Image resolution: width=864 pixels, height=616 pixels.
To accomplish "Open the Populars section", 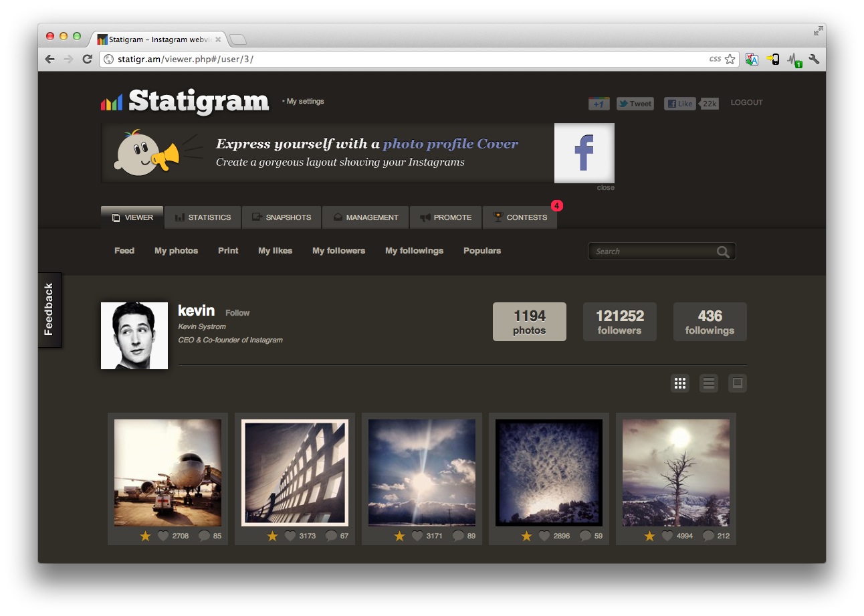I will (x=482, y=251).
